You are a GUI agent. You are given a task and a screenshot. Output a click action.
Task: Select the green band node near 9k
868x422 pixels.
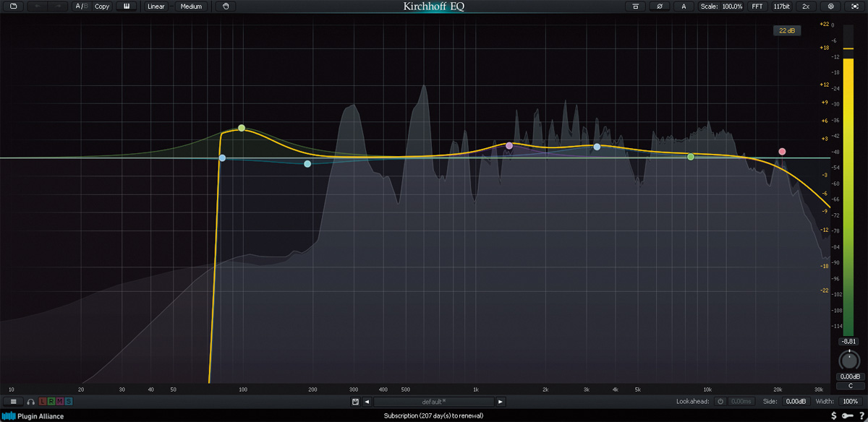(x=691, y=157)
